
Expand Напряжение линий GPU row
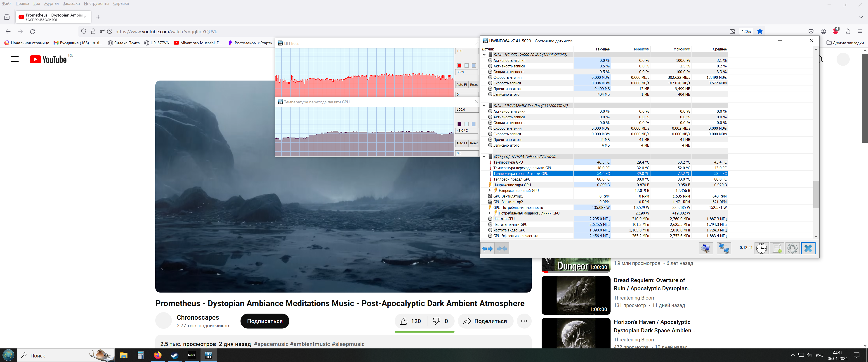(x=490, y=191)
